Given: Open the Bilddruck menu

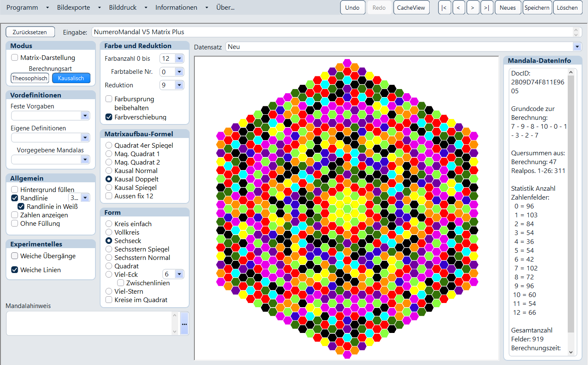Looking at the screenshot, I should point(122,8).
